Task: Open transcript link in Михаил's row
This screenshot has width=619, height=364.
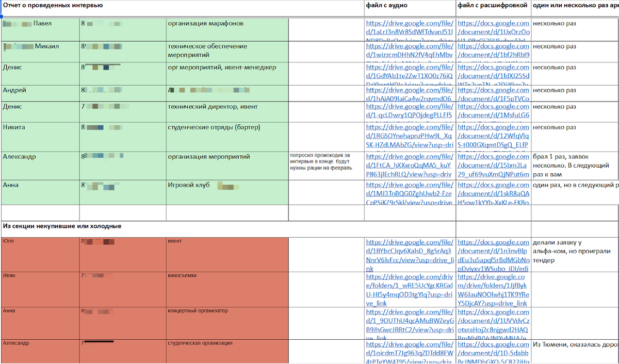Action: (494, 52)
